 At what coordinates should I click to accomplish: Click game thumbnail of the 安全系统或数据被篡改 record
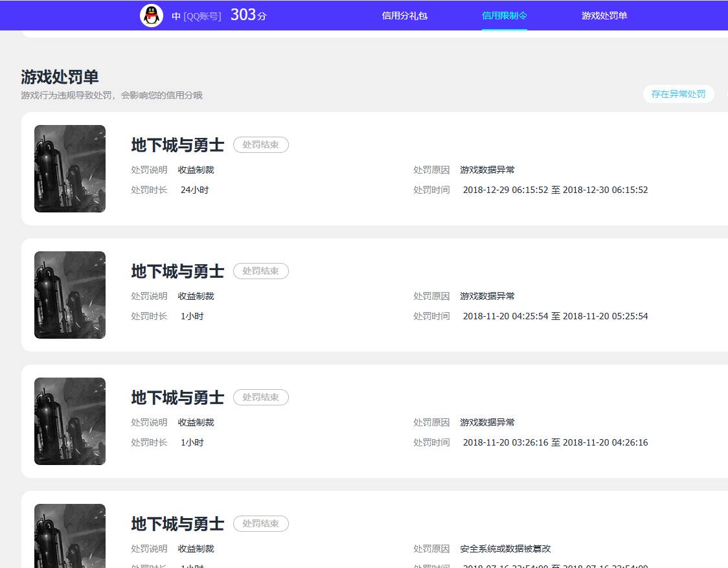pyautogui.click(x=70, y=535)
